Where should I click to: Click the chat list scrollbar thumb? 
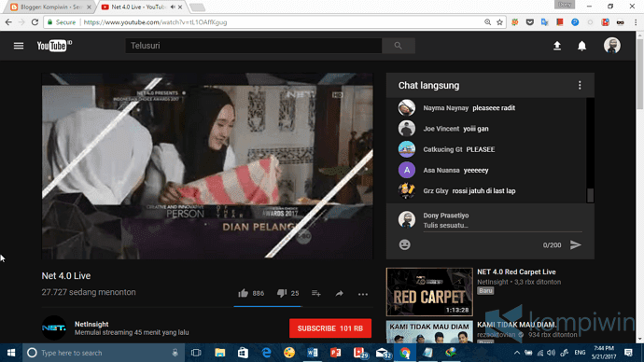[x=590, y=195]
